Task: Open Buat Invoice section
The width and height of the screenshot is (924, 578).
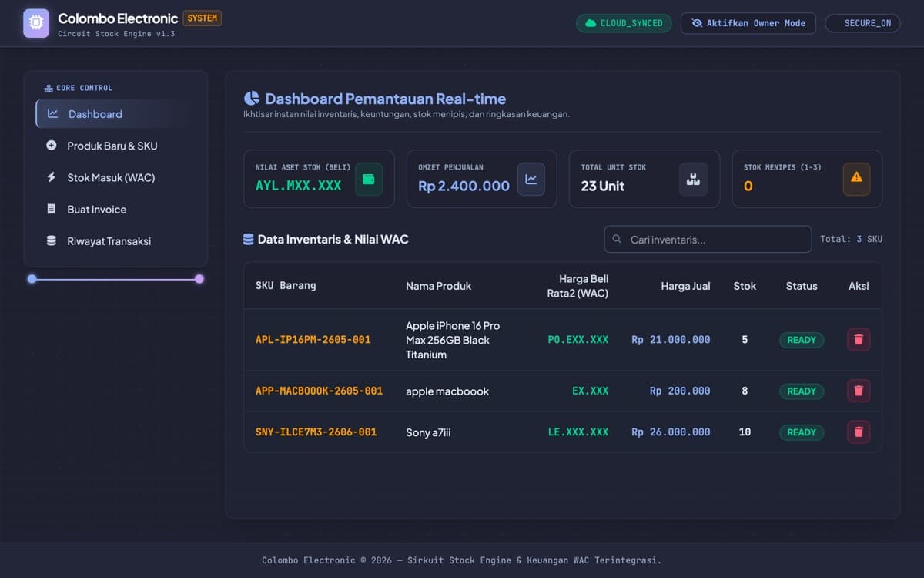Action: (115, 209)
